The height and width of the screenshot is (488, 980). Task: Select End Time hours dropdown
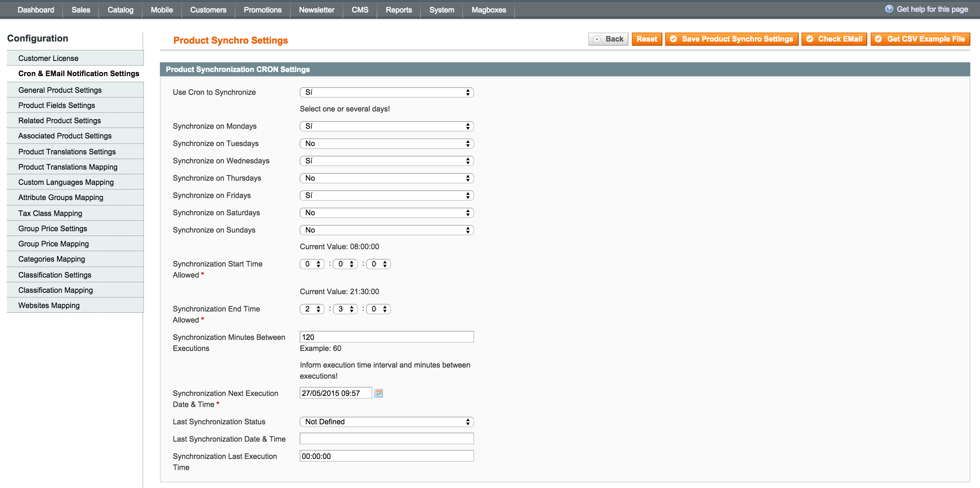click(x=312, y=309)
